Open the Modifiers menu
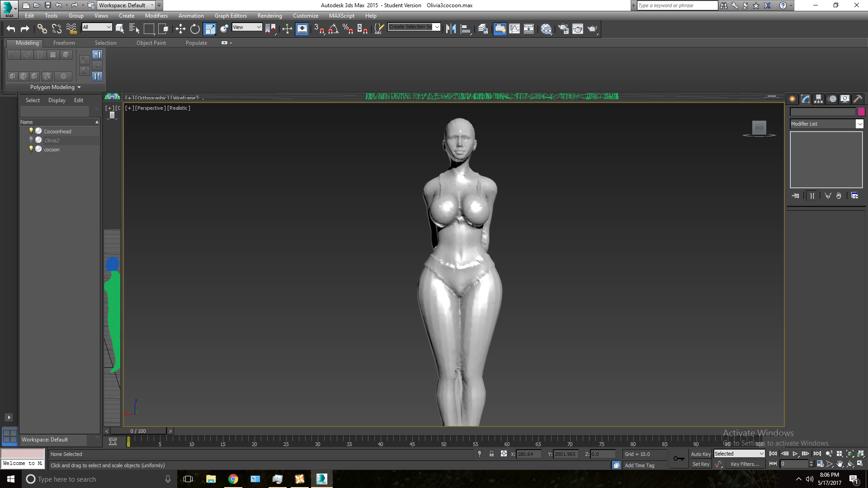 point(156,16)
